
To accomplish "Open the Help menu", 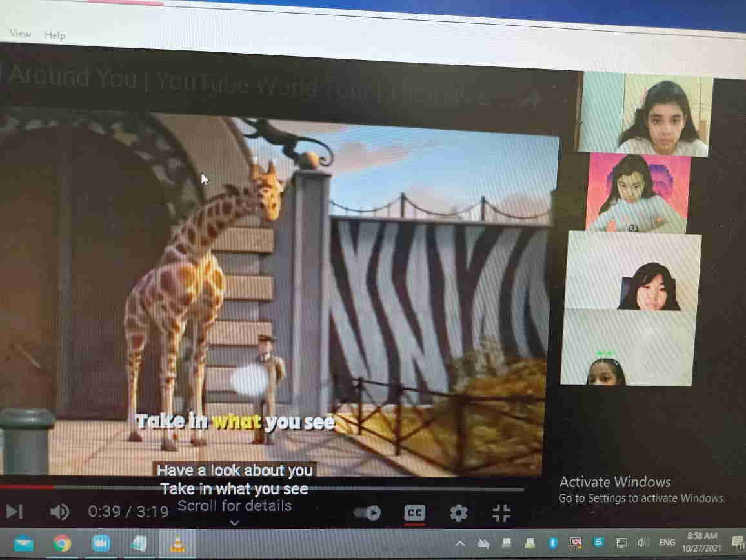I will pos(55,35).
